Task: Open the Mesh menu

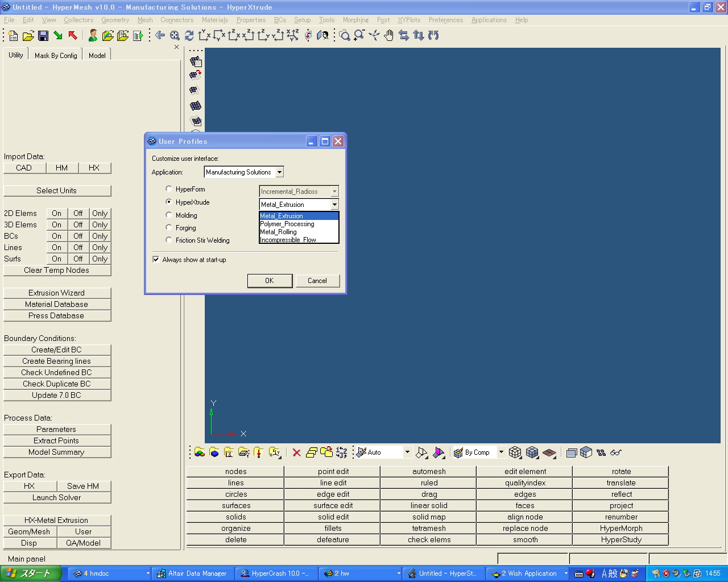Action: tap(145, 20)
